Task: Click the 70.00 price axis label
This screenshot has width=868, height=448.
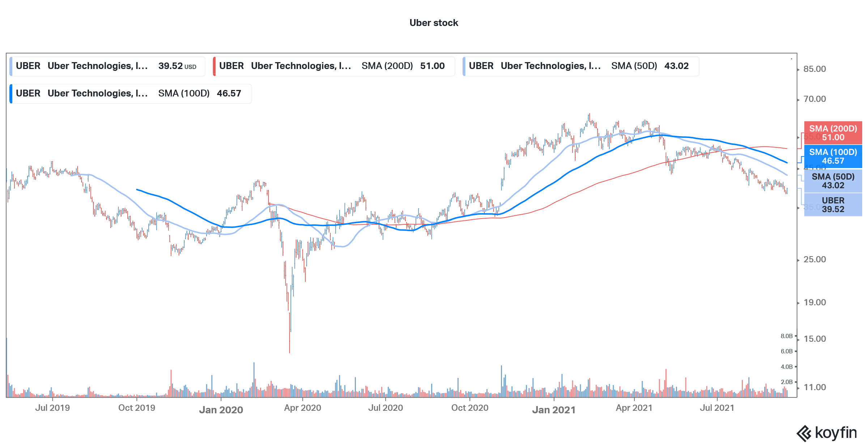Action: (814, 99)
